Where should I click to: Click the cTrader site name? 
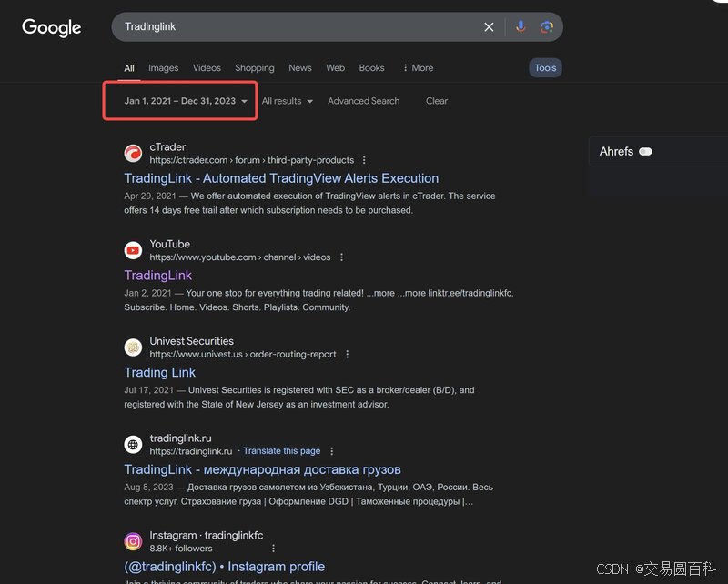(x=167, y=147)
